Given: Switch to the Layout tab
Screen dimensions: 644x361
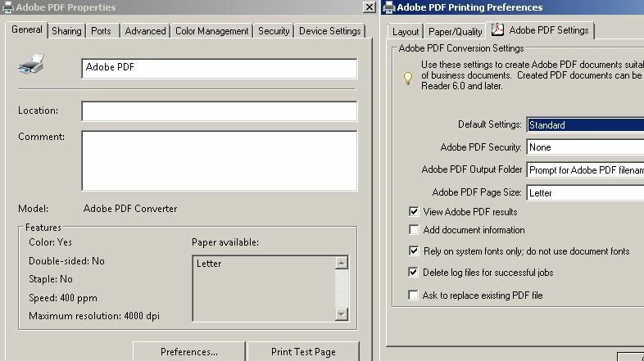Looking at the screenshot, I should (x=406, y=32).
